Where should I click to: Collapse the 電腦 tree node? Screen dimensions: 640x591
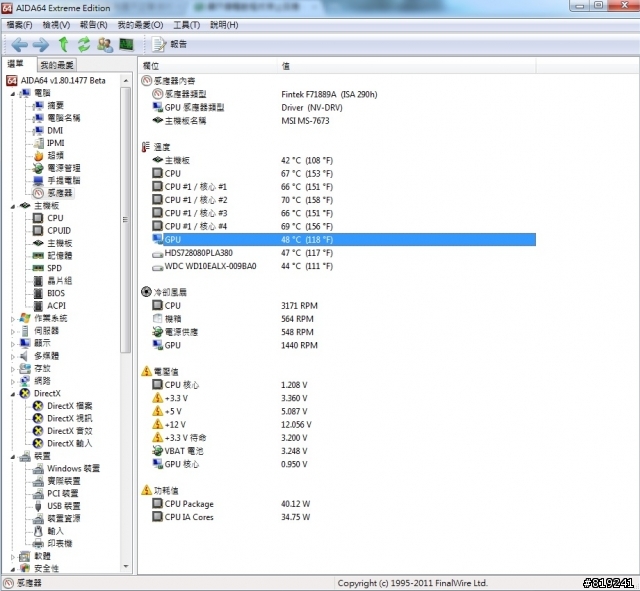pyautogui.click(x=13, y=94)
